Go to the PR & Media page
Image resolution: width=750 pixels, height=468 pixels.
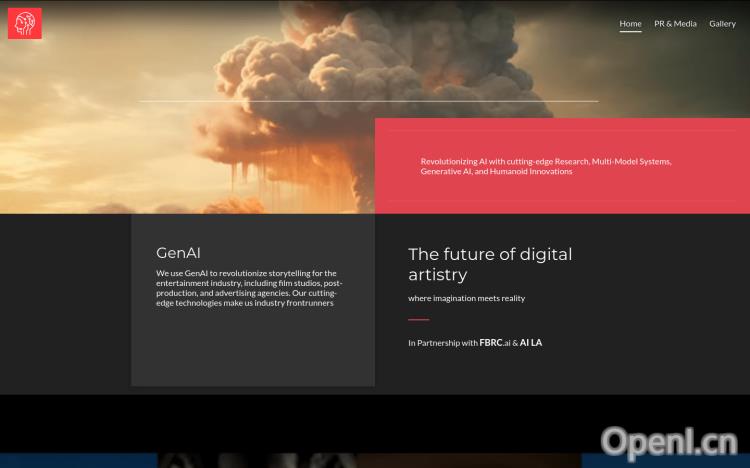(675, 24)
